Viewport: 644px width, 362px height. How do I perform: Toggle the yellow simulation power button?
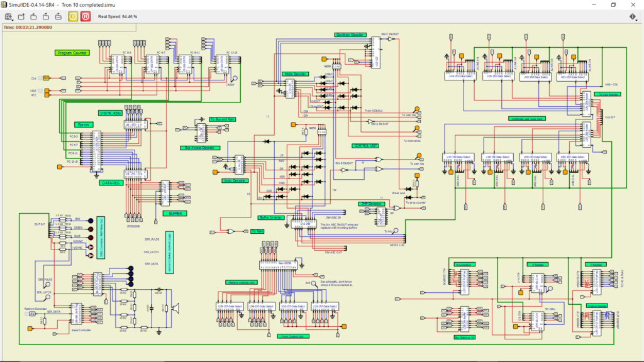73,16
